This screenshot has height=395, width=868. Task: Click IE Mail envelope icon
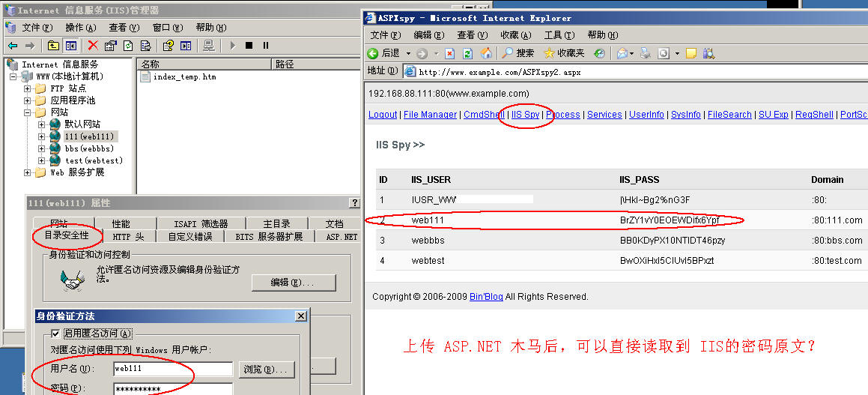(622, 53)
